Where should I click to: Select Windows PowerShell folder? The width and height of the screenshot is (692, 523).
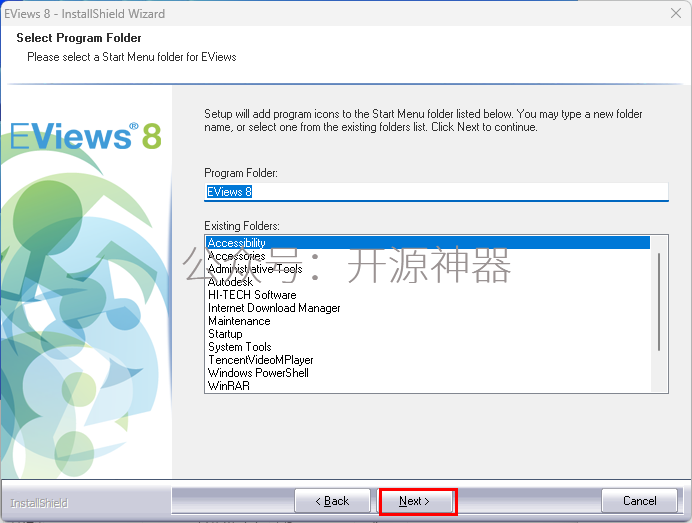click(x=258, y=373)
